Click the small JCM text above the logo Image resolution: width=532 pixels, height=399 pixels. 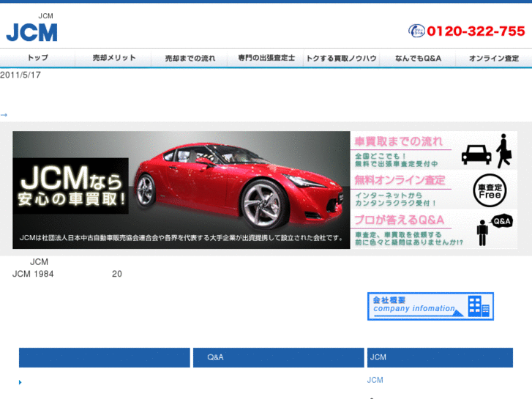tap(45, 16)
